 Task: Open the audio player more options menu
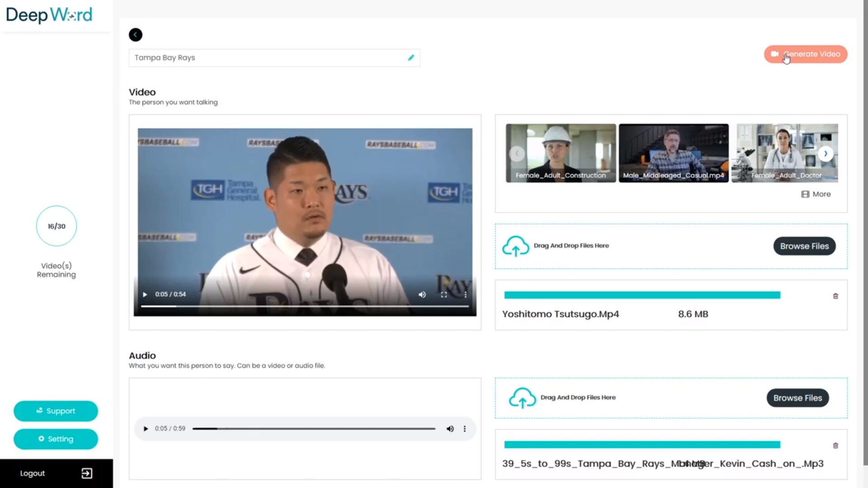[464, 429]
